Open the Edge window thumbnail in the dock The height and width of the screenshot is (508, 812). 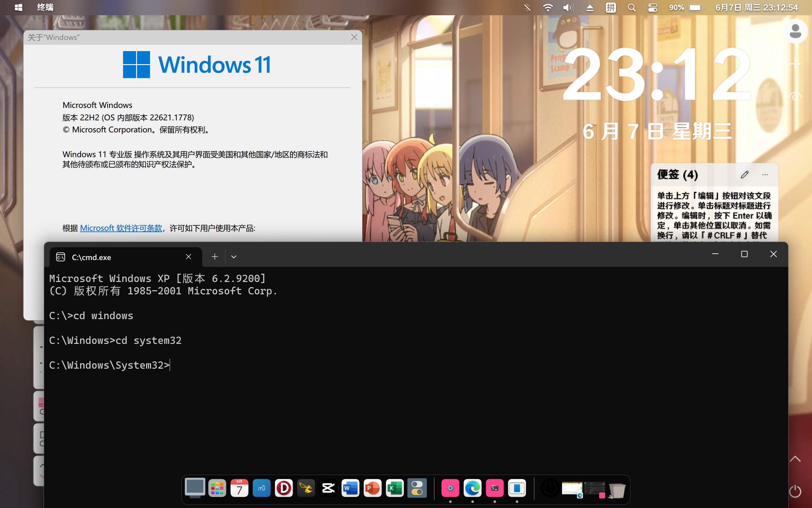click(x=572, y=489)
